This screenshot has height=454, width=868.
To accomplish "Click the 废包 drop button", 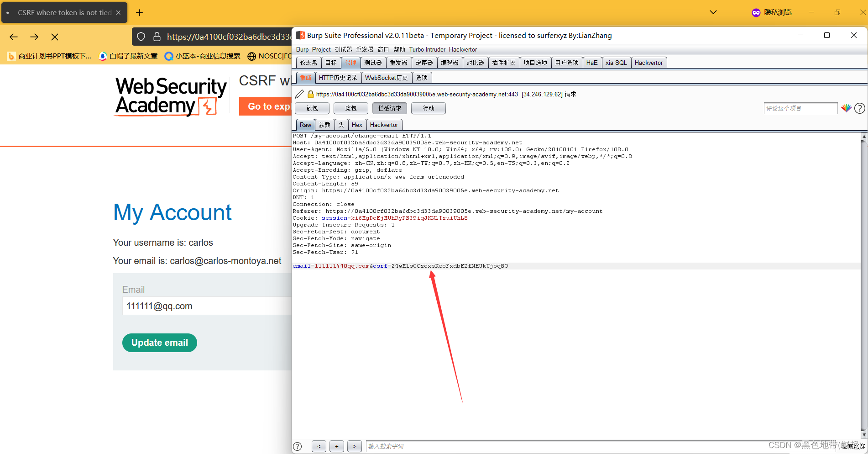I will [351, 108].
